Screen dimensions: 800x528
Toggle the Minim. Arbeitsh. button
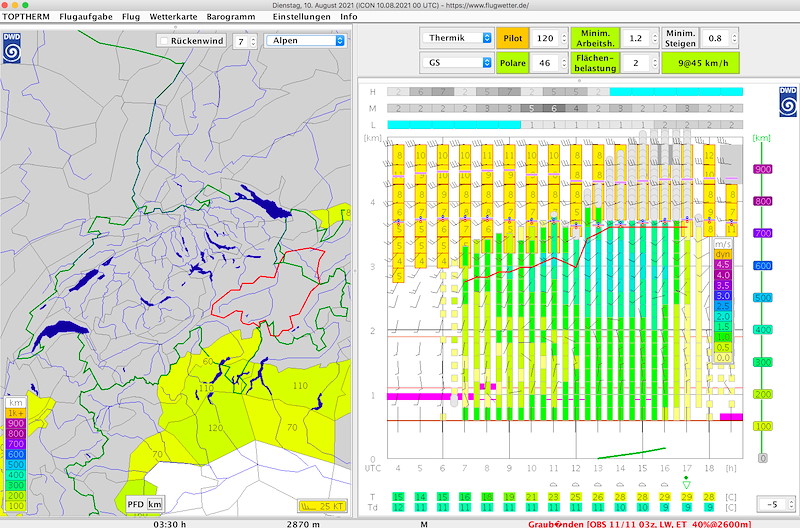pos(595,38)
